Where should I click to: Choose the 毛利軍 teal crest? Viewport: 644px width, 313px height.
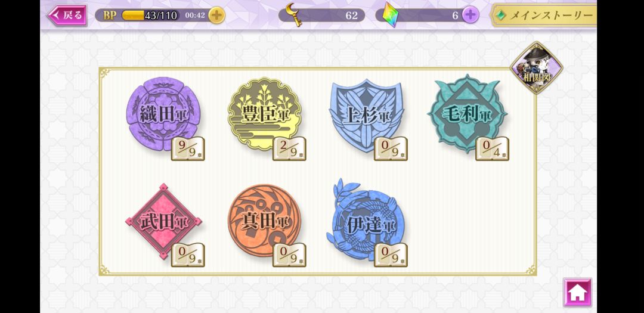(x=467, y=114)
